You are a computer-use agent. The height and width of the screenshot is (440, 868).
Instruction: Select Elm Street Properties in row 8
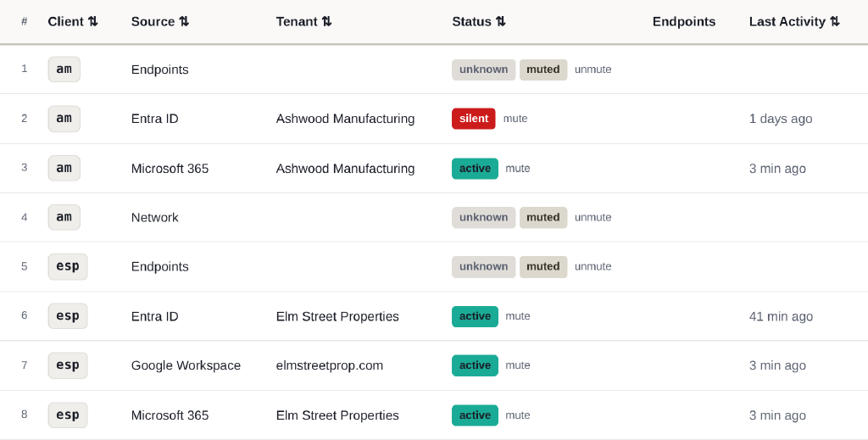coord(337,415)
